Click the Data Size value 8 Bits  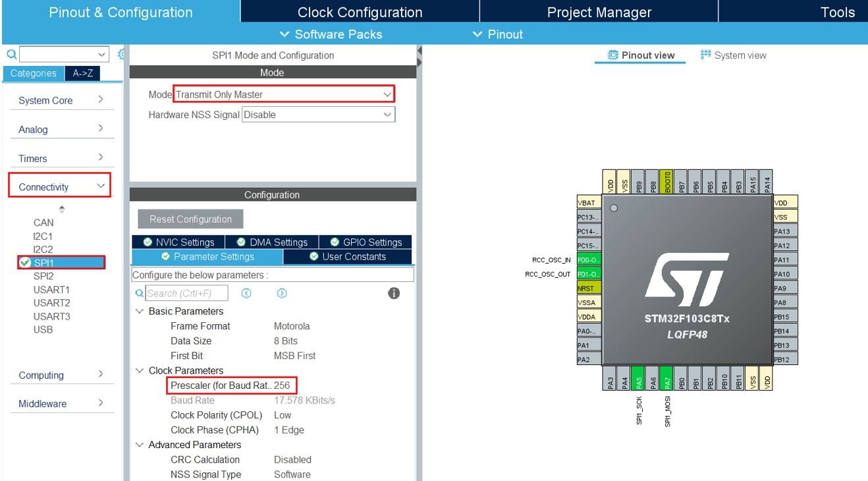[286, 341]
